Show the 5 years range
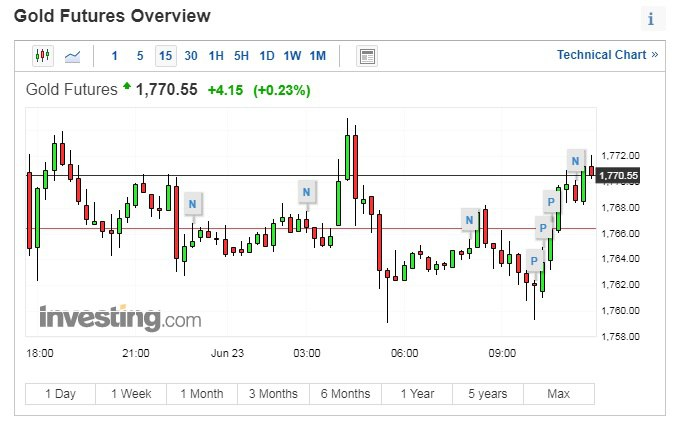Image resolution: width=680 pixels, height=428 pixels. coord(488,394)
